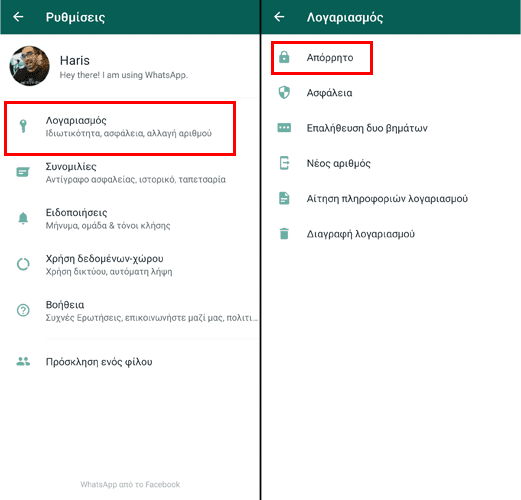Go back from the Ρυθμίσεις screen
The width and height of the screenshot is (521, 500).
tap(18, 17)
